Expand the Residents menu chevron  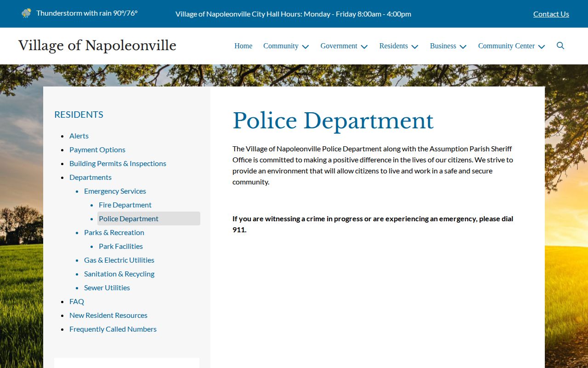click(x=415, y=46)
